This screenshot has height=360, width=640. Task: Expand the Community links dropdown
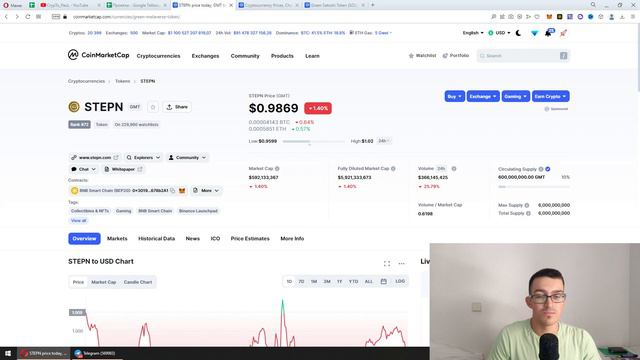point(187,158)
